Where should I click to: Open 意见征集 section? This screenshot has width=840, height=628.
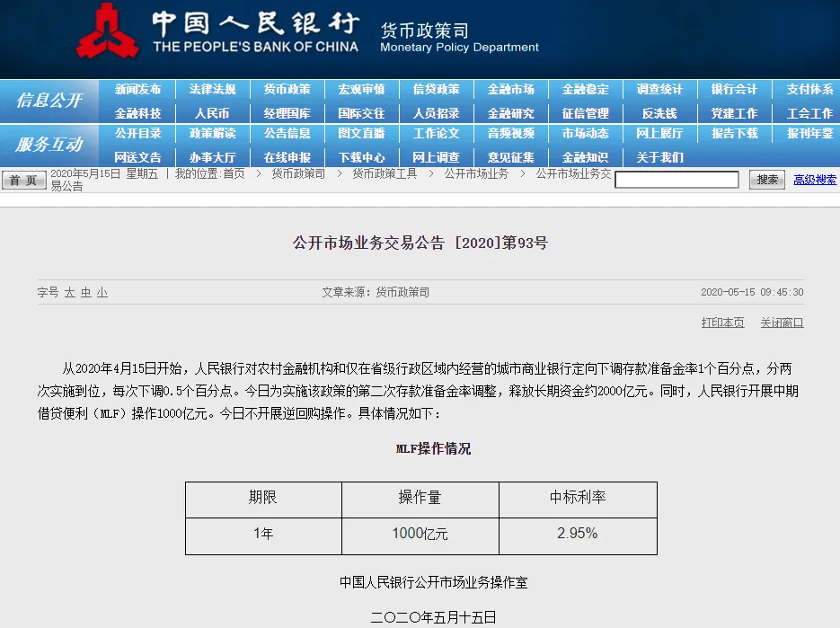510,157
